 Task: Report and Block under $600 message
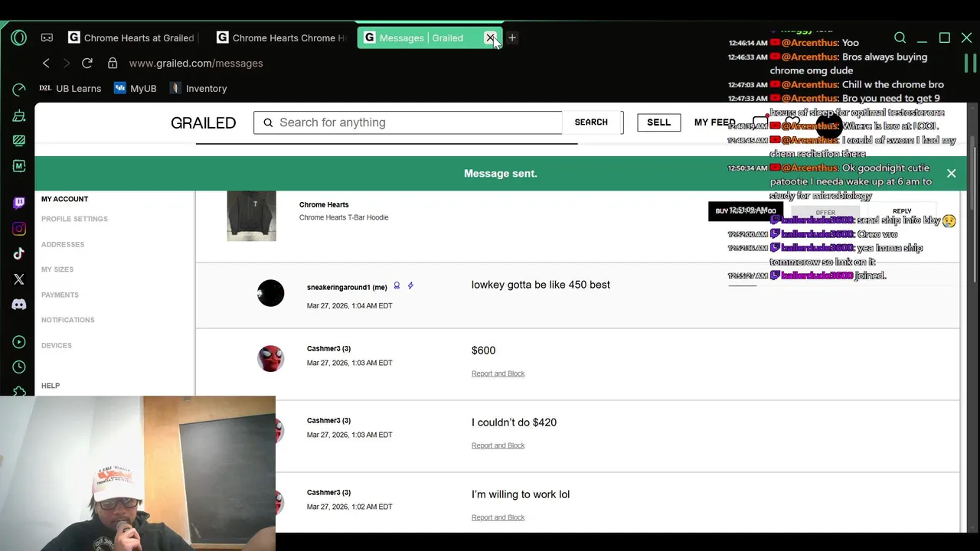498,373
